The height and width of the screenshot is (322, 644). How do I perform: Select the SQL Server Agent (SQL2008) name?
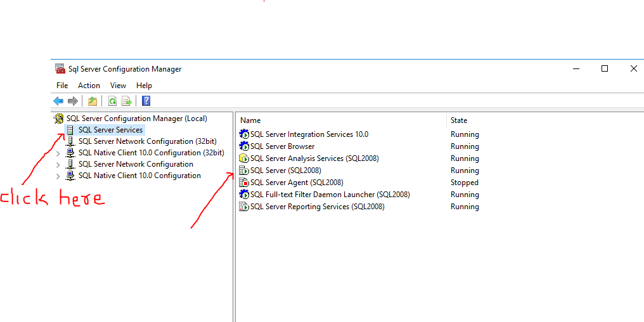point(297,183)
